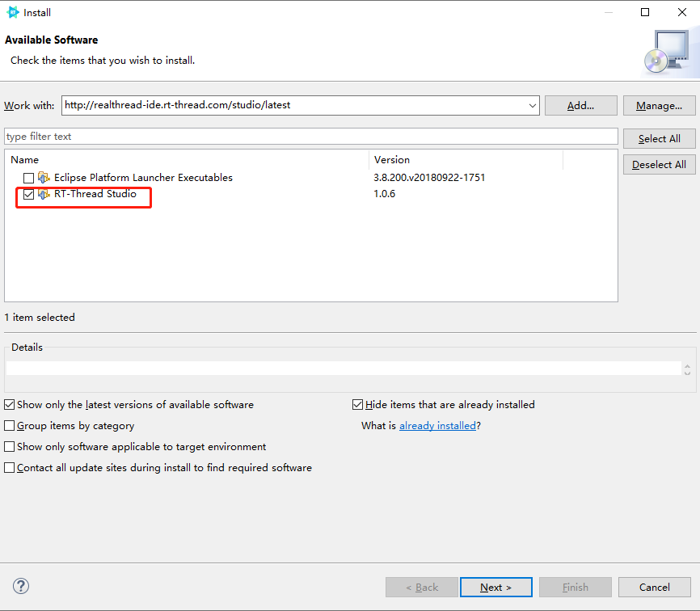Viewport: 700px width, 611px height.
Task: Open the help question mark icon
Action: point(21,586)
